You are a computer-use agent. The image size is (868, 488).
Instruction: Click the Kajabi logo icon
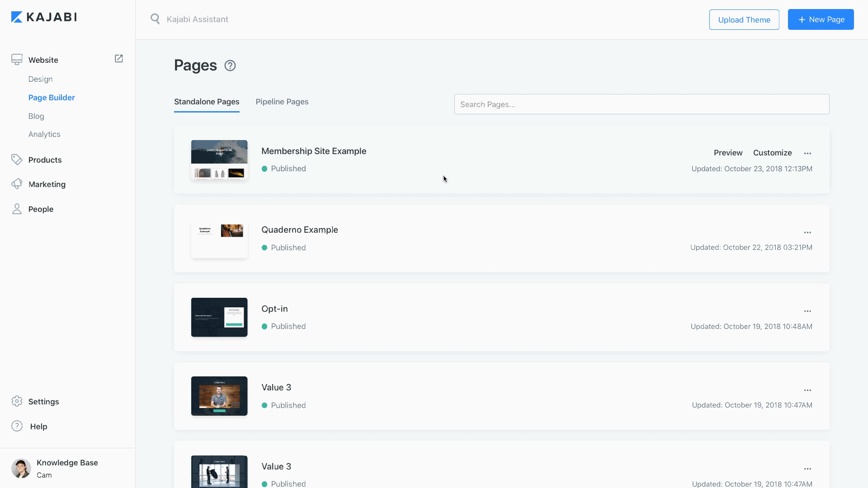17,17
